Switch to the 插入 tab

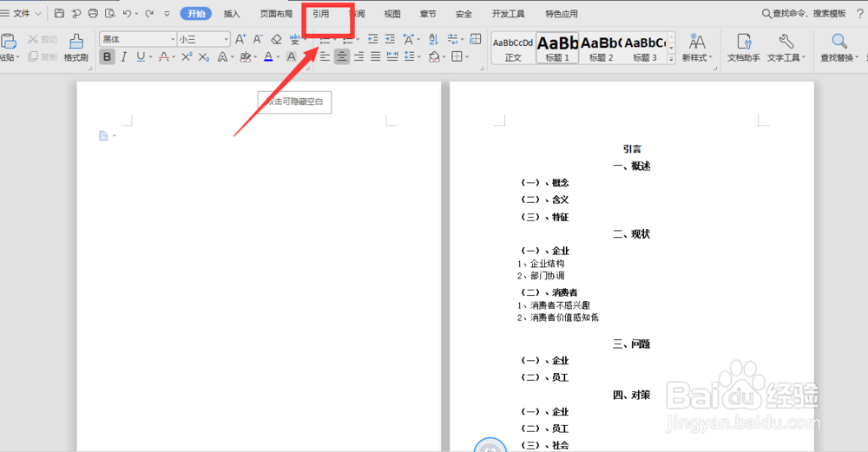pos(232,14)
